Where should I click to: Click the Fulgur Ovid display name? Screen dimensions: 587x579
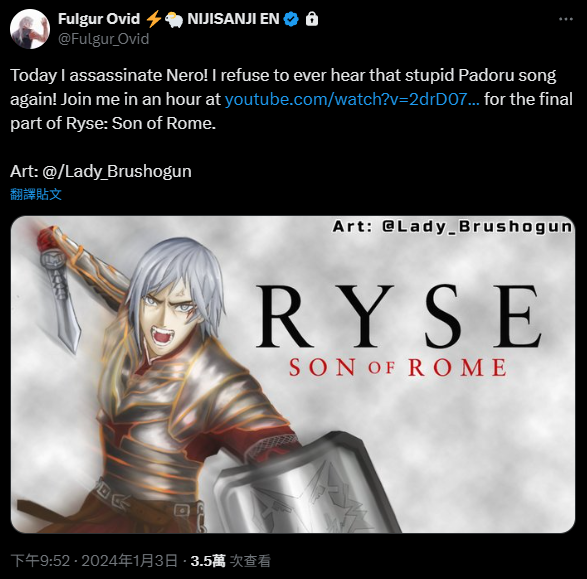(x=99, y=19)
